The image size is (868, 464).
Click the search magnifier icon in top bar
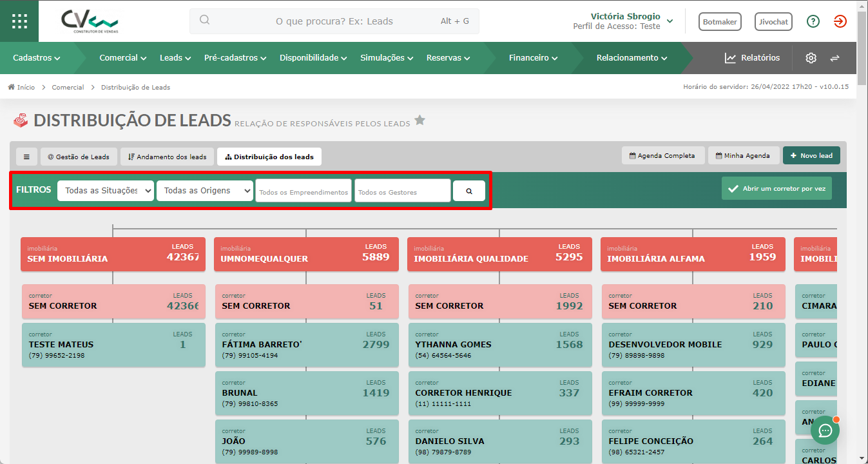tap(205, 20)
